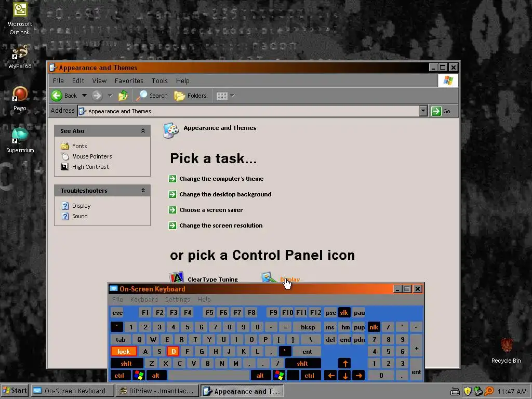
Task: Open the Edit menu
Action: coord(78,81)
